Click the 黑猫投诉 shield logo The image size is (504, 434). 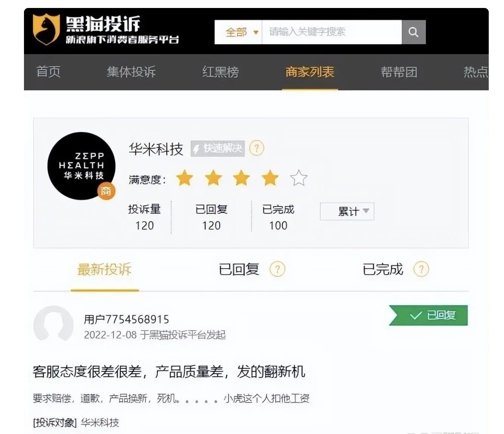(46, 29)
